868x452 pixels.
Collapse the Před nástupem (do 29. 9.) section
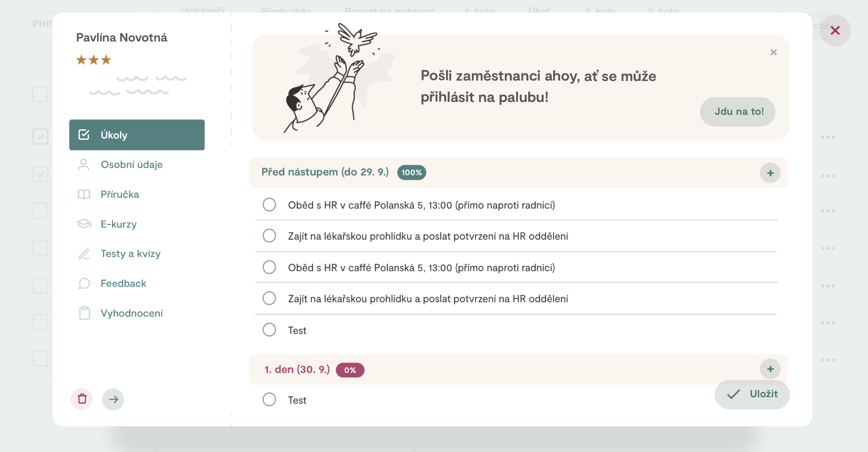[325, 172]
